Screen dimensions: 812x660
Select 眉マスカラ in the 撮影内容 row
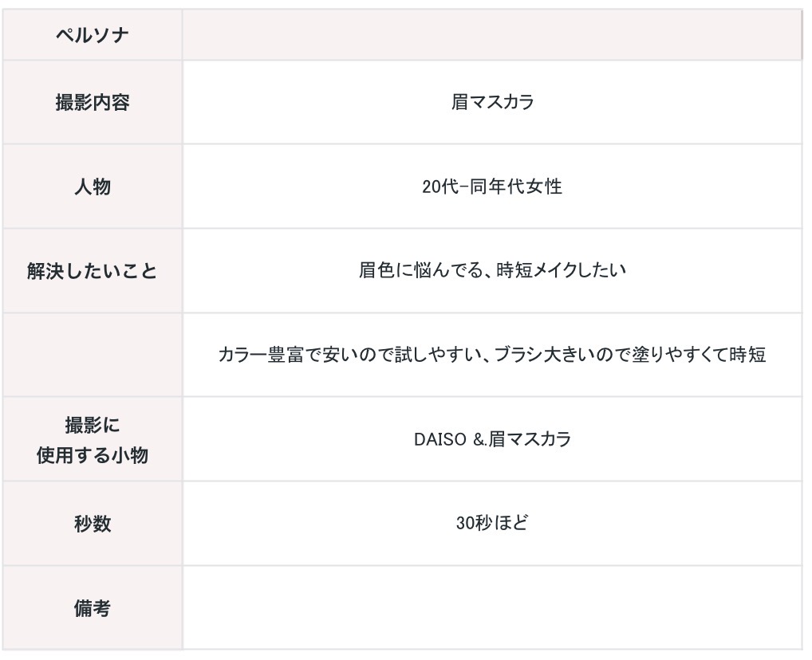492,103
